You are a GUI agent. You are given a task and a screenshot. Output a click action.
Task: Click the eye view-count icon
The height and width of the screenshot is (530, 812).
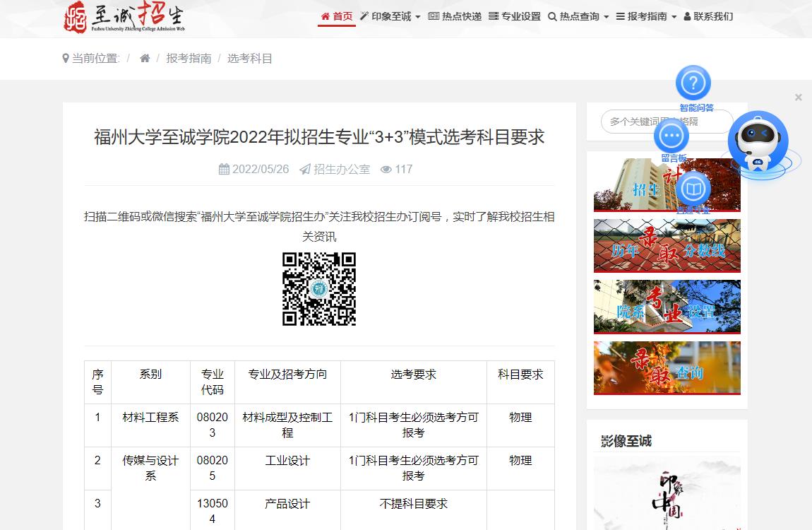pyautogui.click(x=386, y=170)
